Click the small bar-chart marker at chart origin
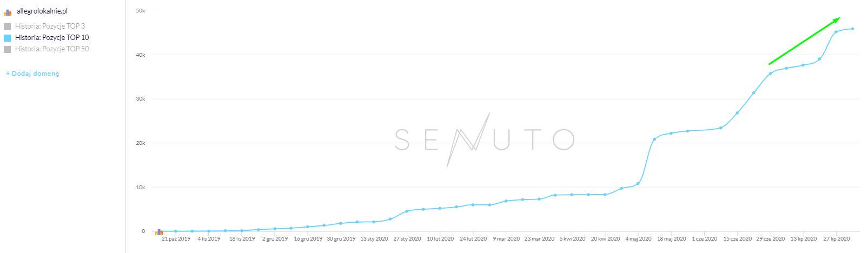Viewport: 868px width, 253px height. pyautogui.click(x=159, y=232)
